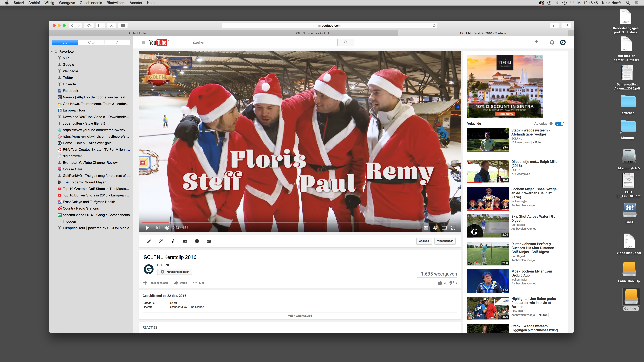Switch to the Content Editor tab
This screenshot has height=362, width=644.
click(137, 33)
